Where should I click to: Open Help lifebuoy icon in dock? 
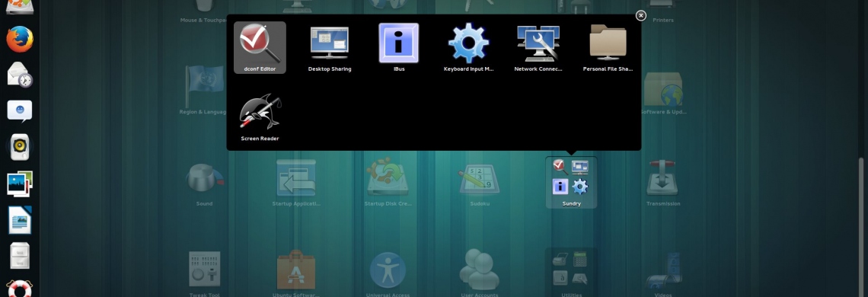pos(19,289)
